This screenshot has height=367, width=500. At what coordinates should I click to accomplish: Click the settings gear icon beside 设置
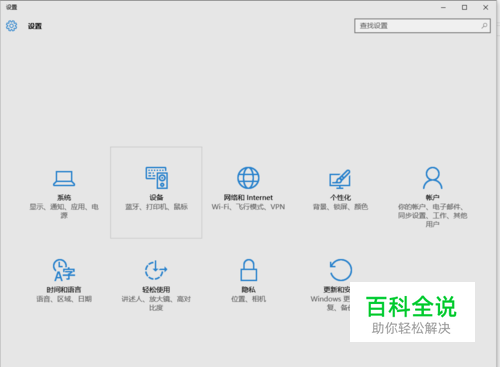coord(11,26)
